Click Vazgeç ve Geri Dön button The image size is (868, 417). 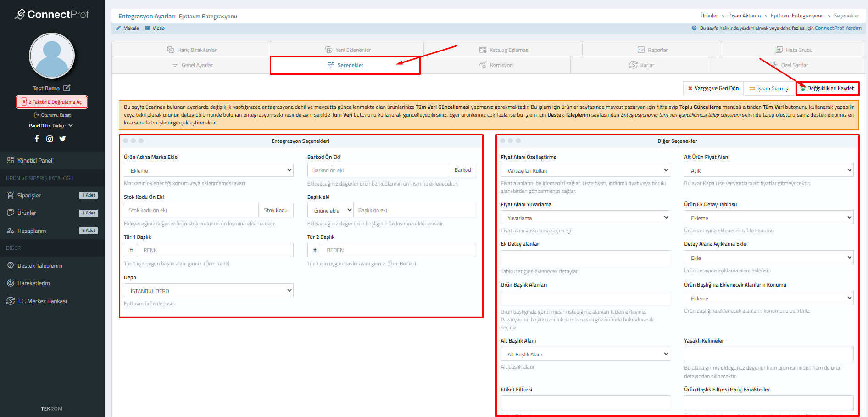[x=713, y=88]
